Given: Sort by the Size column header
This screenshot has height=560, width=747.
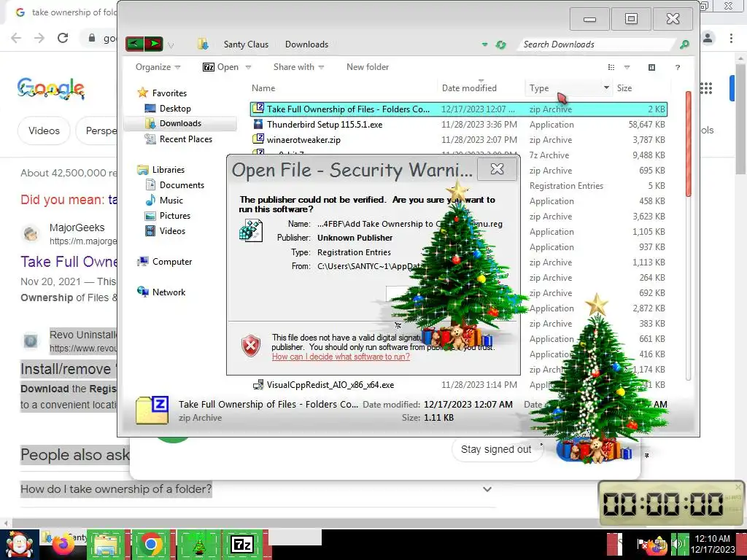Looking at the screenshot, I should [x=624, y=88].
